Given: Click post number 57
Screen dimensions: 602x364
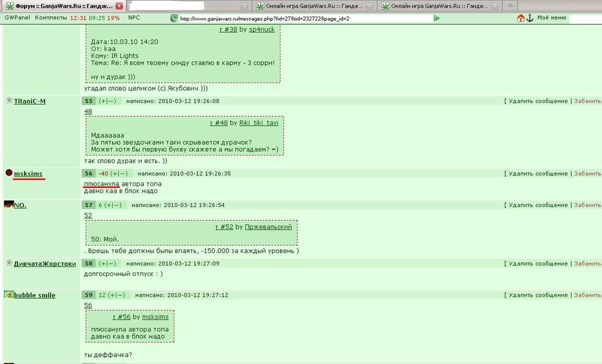Looking at the screenshot, I should [89, 205].
